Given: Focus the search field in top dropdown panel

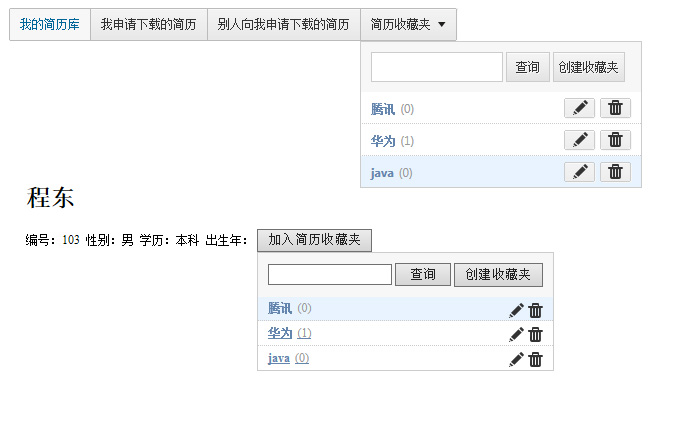Looking at the screenshot, I should [437, 67].
